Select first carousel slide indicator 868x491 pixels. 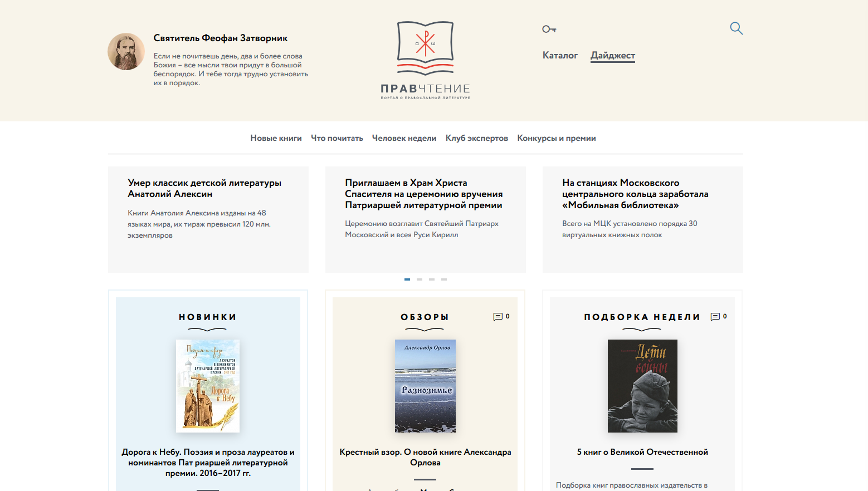click(407, 279)
